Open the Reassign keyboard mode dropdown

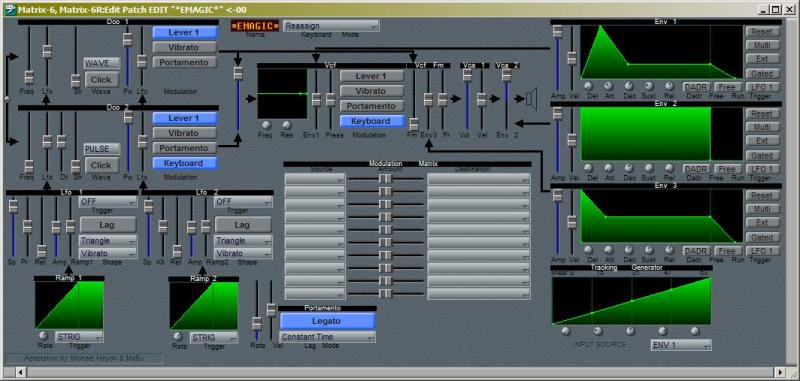[332, 26]
